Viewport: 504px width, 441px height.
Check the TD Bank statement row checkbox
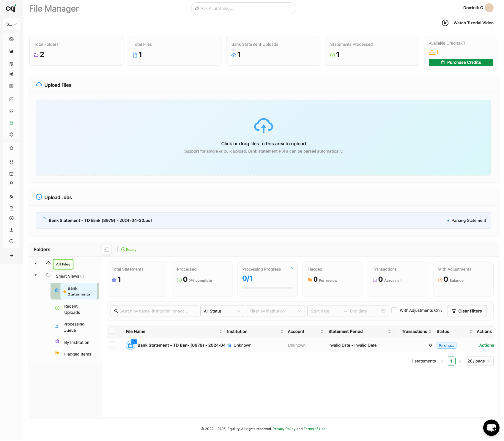point(112,345)
